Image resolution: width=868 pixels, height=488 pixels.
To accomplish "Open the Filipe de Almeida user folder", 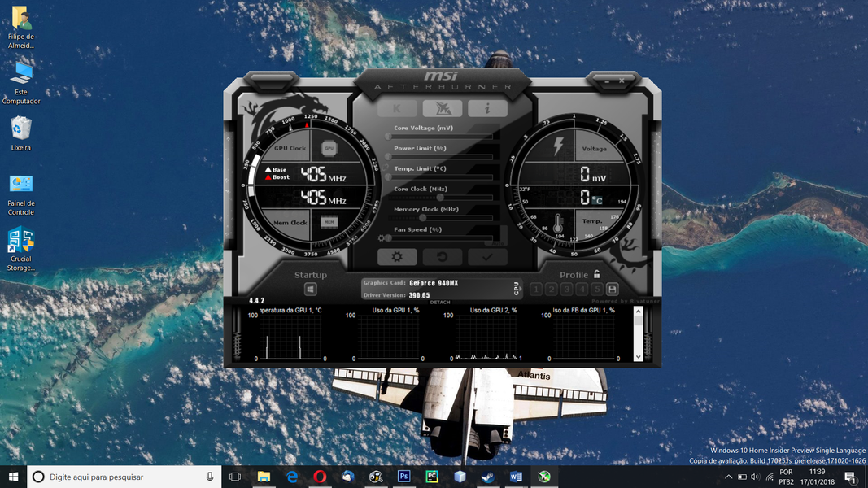I will pos(21,28).
